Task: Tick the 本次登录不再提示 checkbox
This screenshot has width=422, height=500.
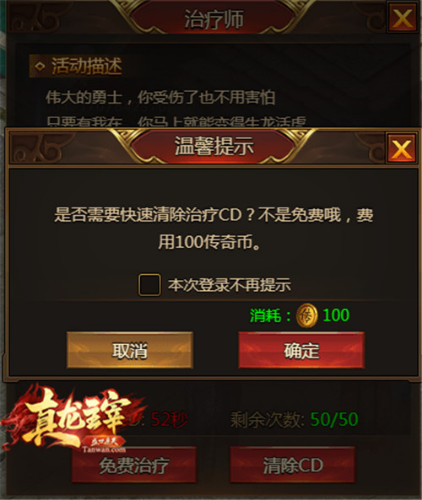Action: tap(149, 285)
